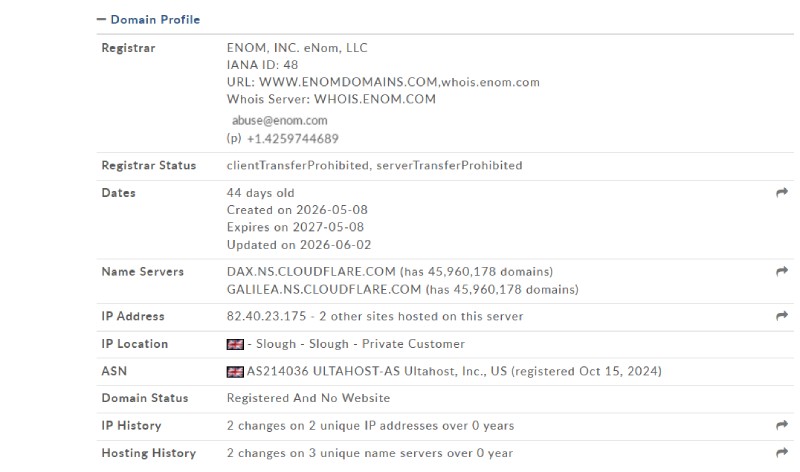Open the share arrow in Name Servers row
The height and width of the screenshot is (472, 800).
pos(782,271)
